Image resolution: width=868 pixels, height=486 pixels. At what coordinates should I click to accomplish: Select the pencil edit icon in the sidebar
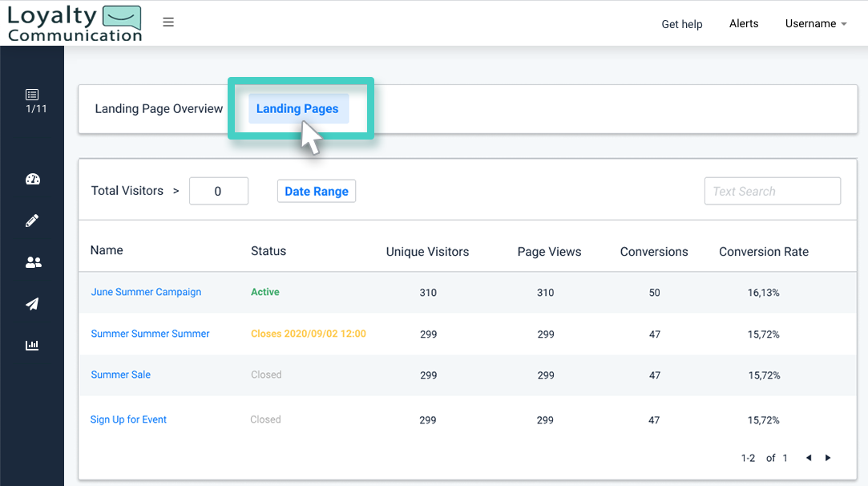(32, 221)
